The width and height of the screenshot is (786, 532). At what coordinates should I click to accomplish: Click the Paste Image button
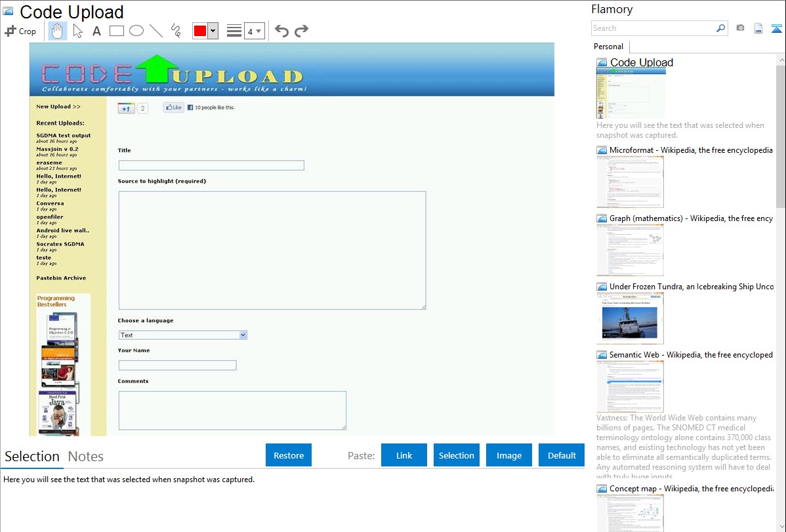click(508, 455)
